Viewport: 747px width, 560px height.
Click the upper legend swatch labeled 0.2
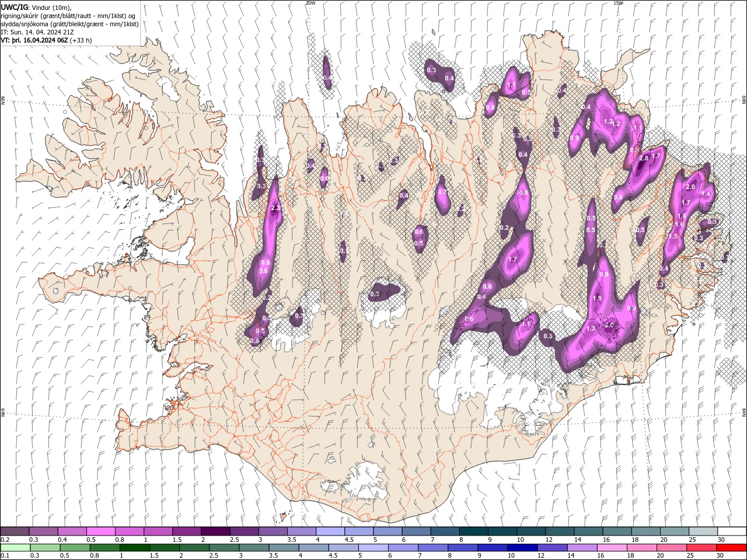click(15, 531)
